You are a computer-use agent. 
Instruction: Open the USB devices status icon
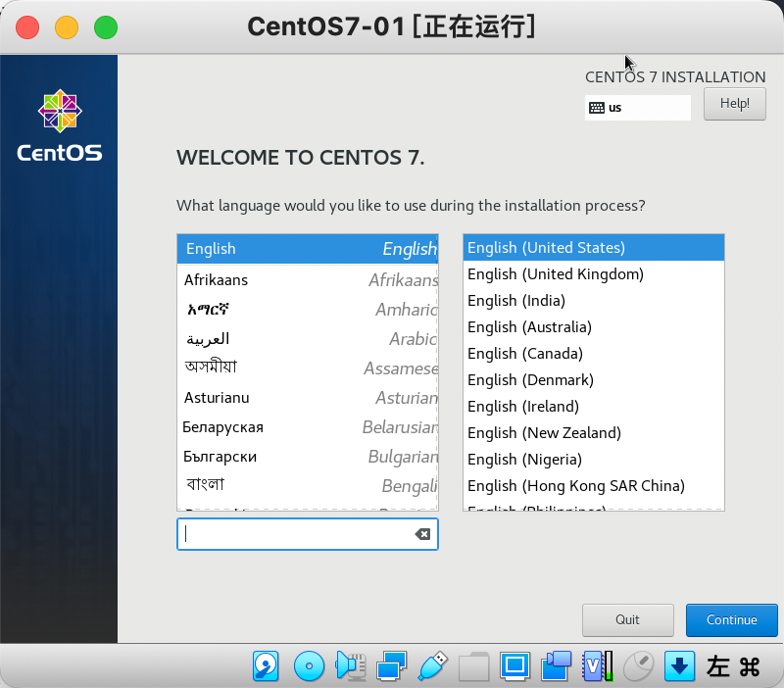[x=432, y=666]
